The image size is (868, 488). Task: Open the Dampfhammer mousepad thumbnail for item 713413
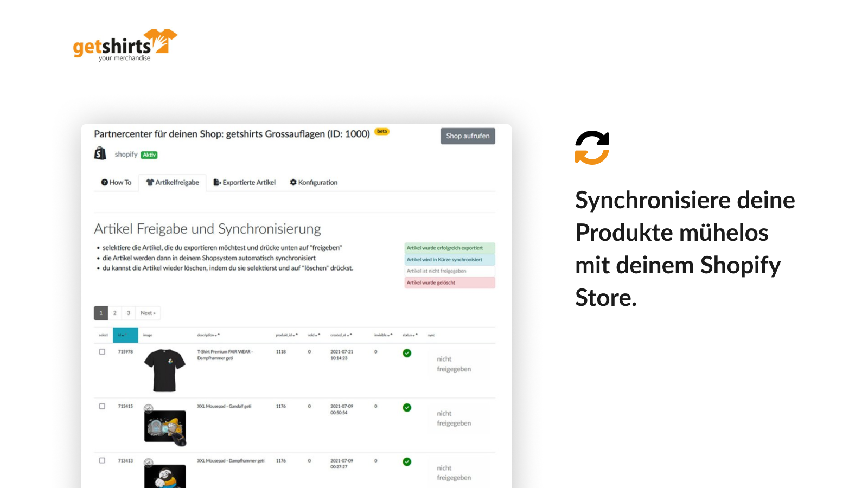pyautogui.click(x=165, y=473)
